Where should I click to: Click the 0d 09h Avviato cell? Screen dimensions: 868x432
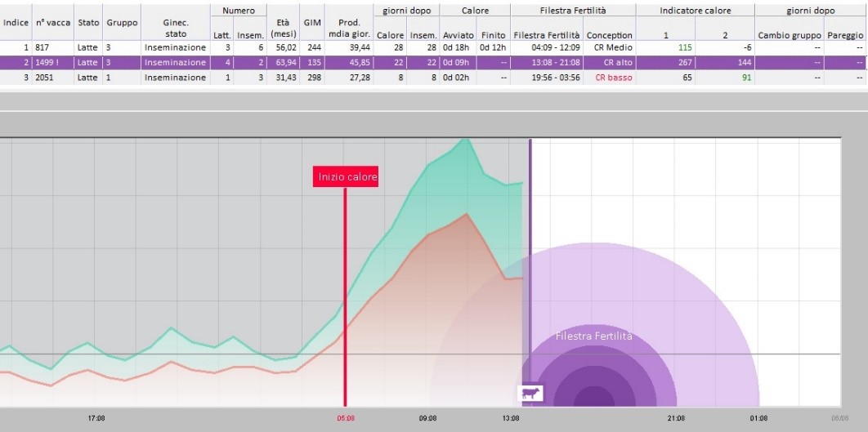456,63
